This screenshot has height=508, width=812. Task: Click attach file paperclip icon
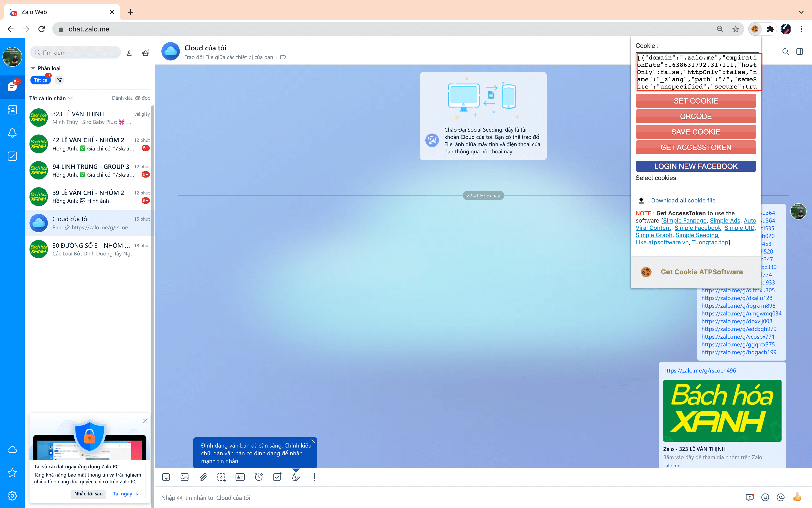pos(203,477)
